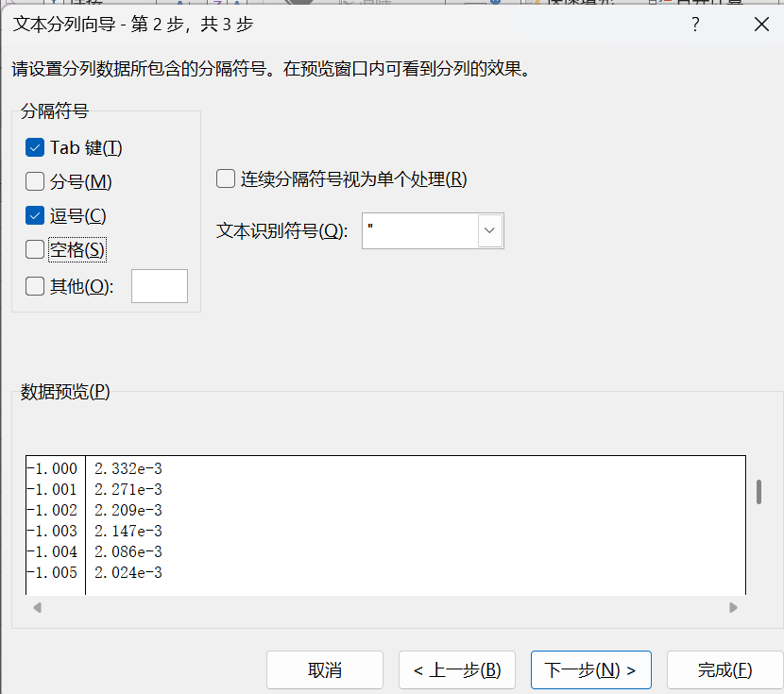This screenshot has height=694, width=784.
Task: Click the 其他 custom delimiter input box
Action: [x=160, y=286]
